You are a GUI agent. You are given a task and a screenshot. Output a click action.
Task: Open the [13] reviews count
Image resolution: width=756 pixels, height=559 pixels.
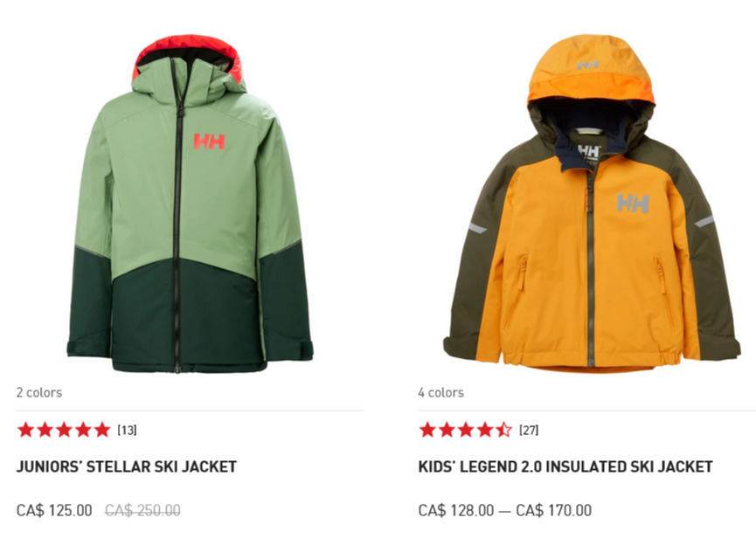point(128,430)
